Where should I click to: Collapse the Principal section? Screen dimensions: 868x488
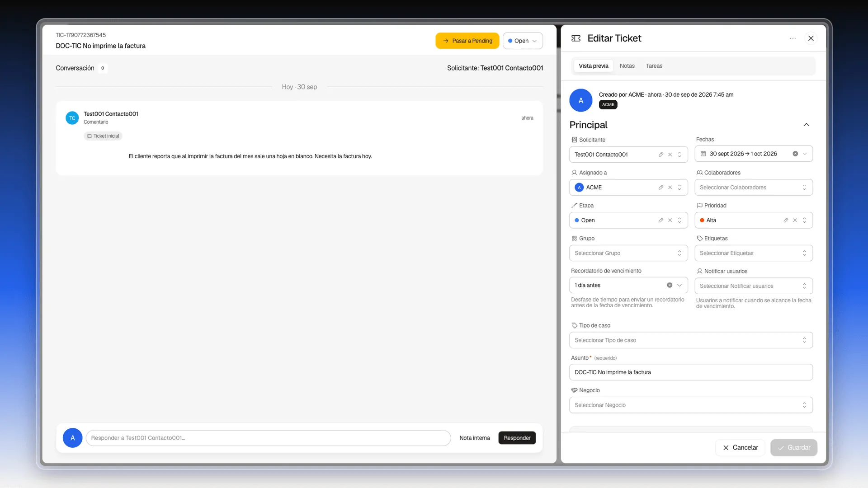807,125
